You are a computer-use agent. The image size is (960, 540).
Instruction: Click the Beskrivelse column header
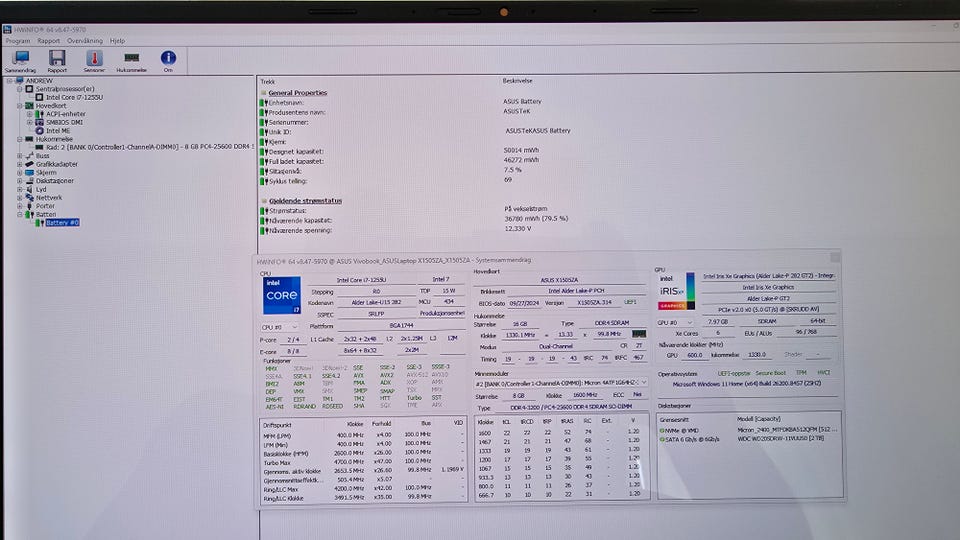pyautogui.click(x=517, y=81)
